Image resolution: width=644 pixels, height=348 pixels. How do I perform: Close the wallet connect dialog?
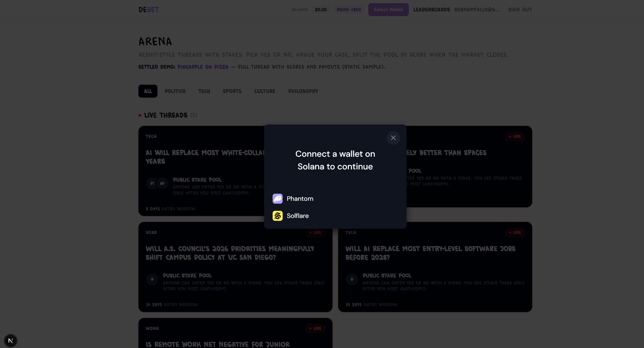pyautogui.click(x=393, y=138)
